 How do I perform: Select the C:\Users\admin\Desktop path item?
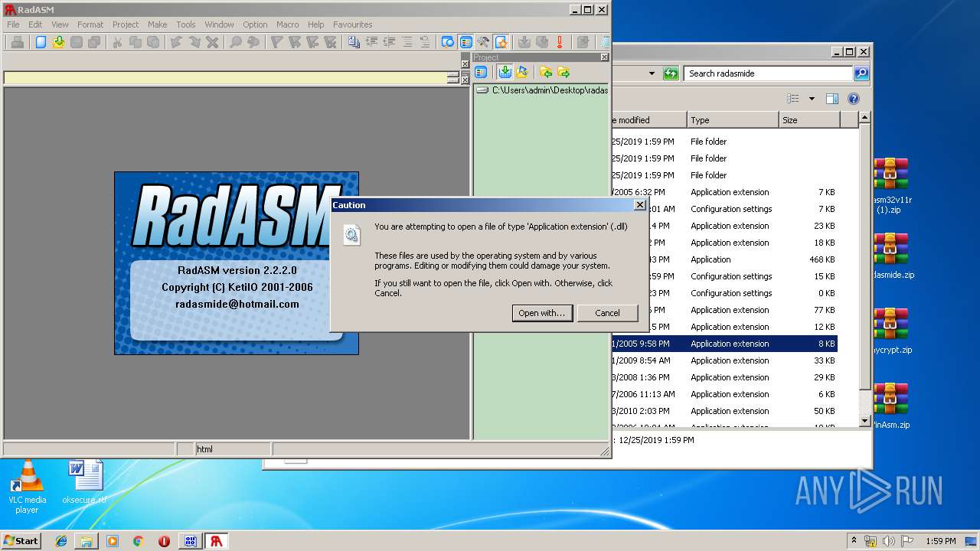tap(542, 90)
